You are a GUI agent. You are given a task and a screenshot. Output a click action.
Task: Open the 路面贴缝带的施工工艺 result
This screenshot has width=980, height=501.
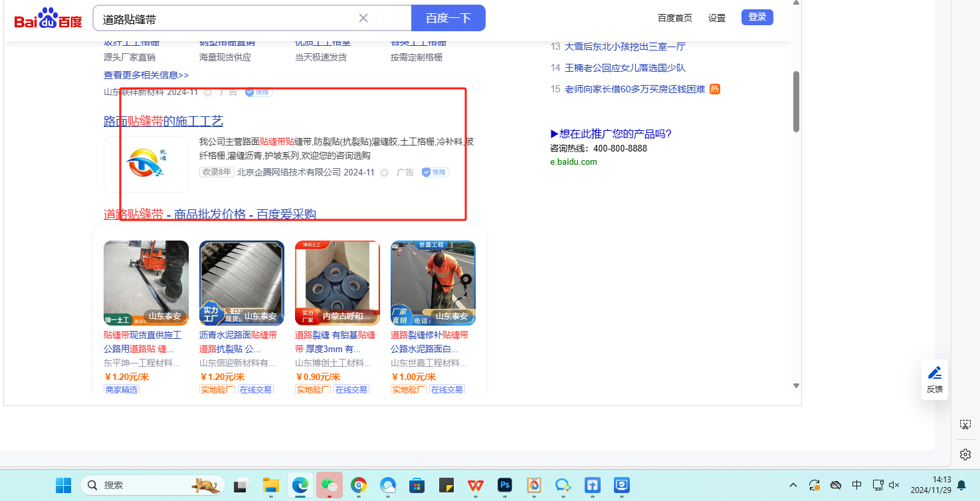click(x=163, y=121)
